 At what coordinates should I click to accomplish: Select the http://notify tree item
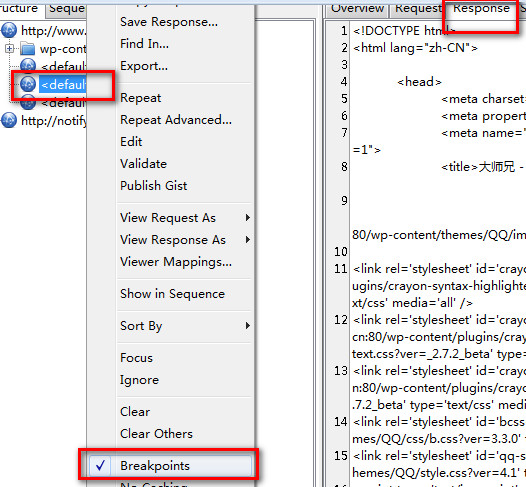pos(54,120)
